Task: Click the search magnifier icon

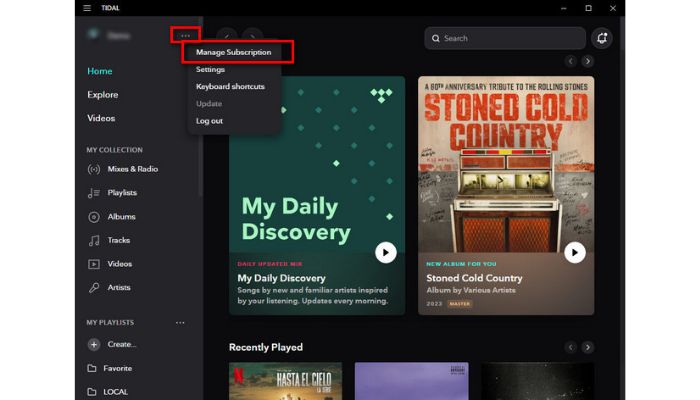Action: pos(436,38)
